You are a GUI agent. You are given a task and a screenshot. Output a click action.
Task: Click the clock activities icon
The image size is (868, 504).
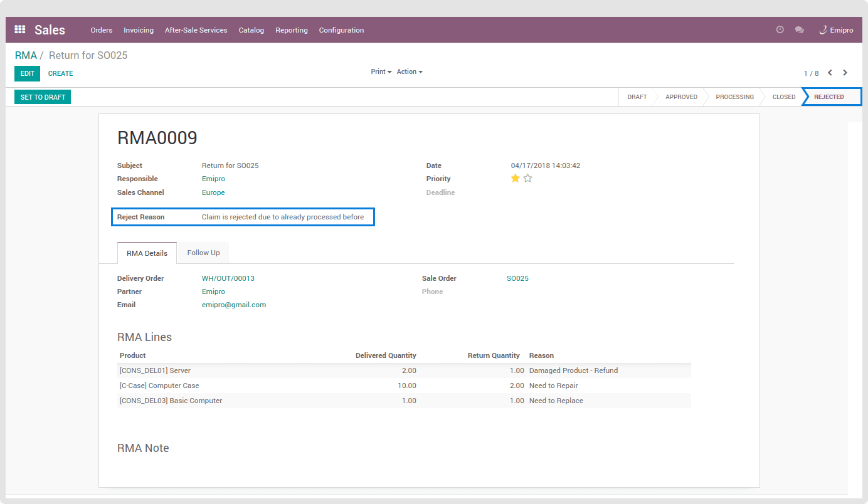(780, 29)
